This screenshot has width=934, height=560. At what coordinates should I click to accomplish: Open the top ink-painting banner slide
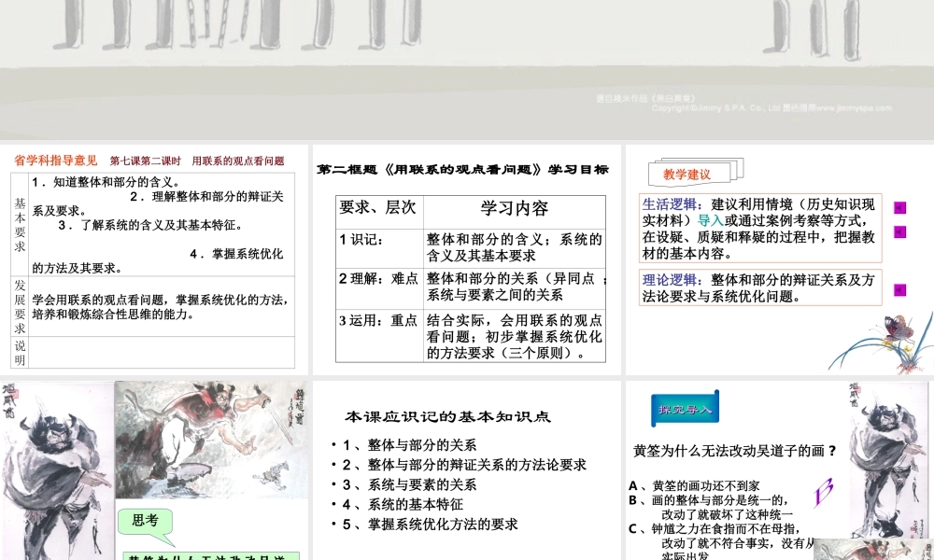click(x=467, y=70)
